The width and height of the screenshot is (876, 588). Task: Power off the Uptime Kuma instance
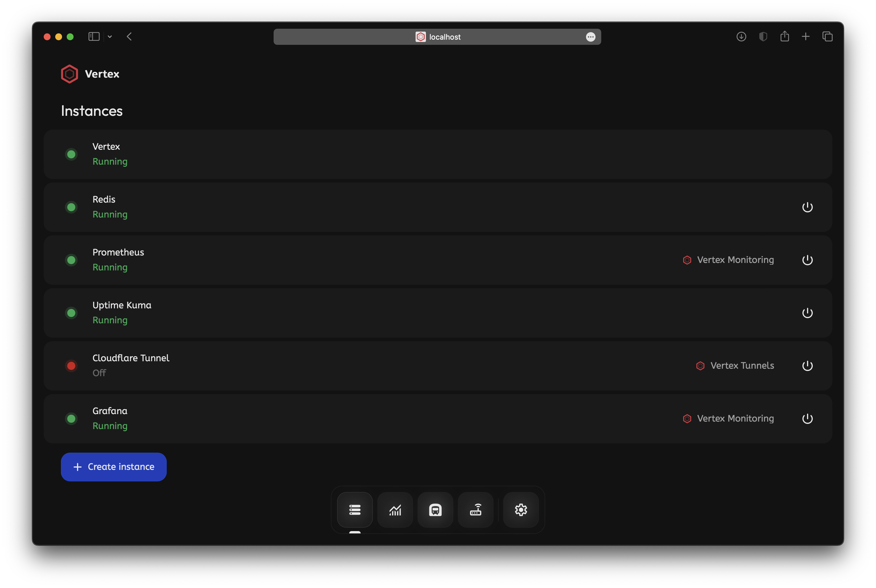coord(807,313)
